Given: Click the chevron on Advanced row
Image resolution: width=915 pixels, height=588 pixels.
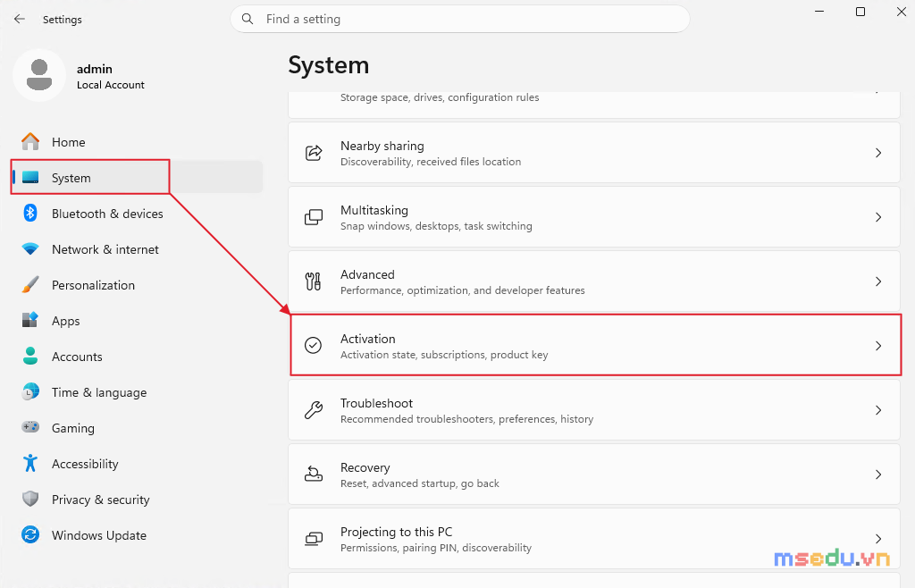Looking at the screenshot, I should click(x=878, y=281).
